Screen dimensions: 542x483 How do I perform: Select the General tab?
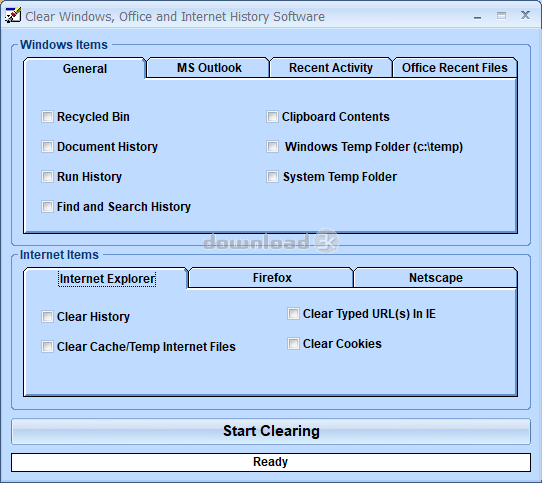[85, 68]
